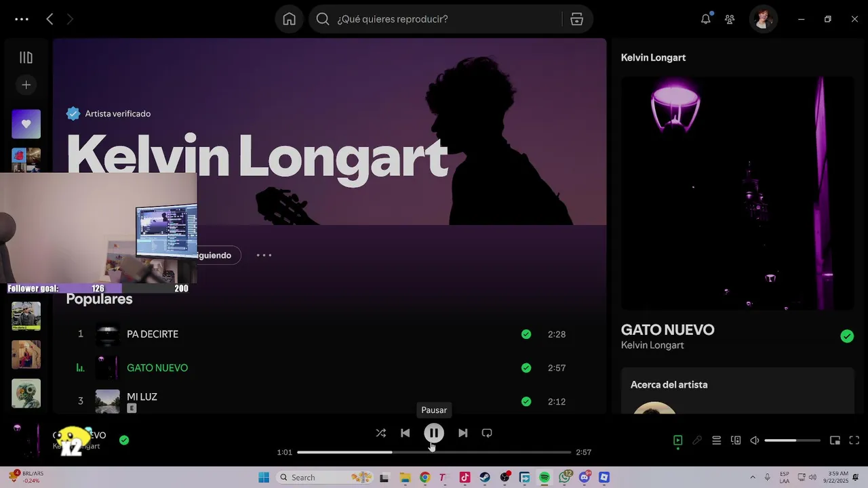Image resolution: width=868 pixels, height=488 pixels.
Task: Pause the playback
Action: point(434,433)
